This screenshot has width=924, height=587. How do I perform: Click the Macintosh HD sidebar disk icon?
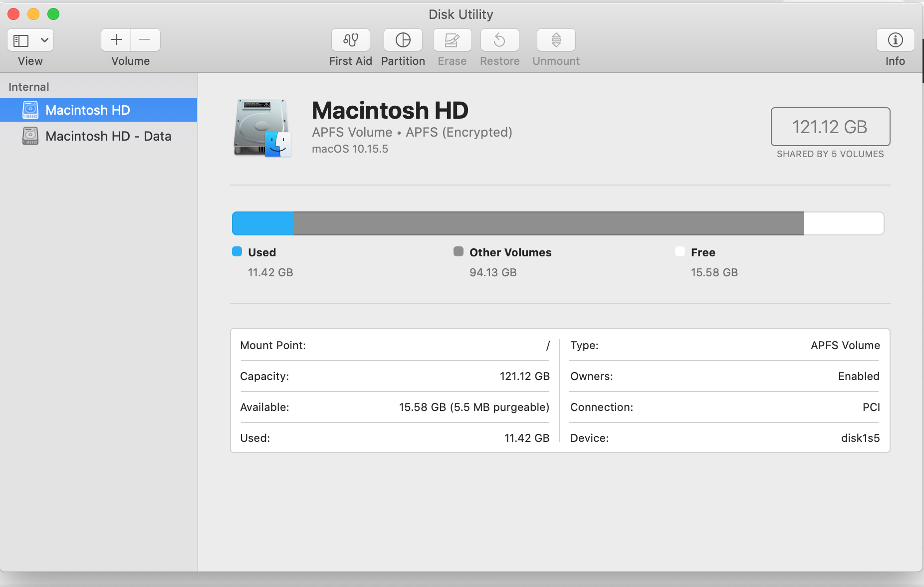tap(30, 110)
